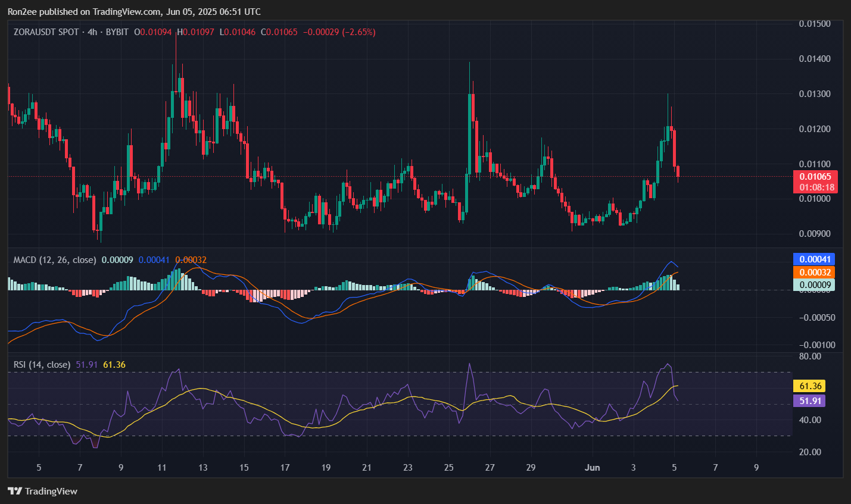Open the 4h timeframe selector
This screenshot has width=851, height=504.
click(91, 32)
